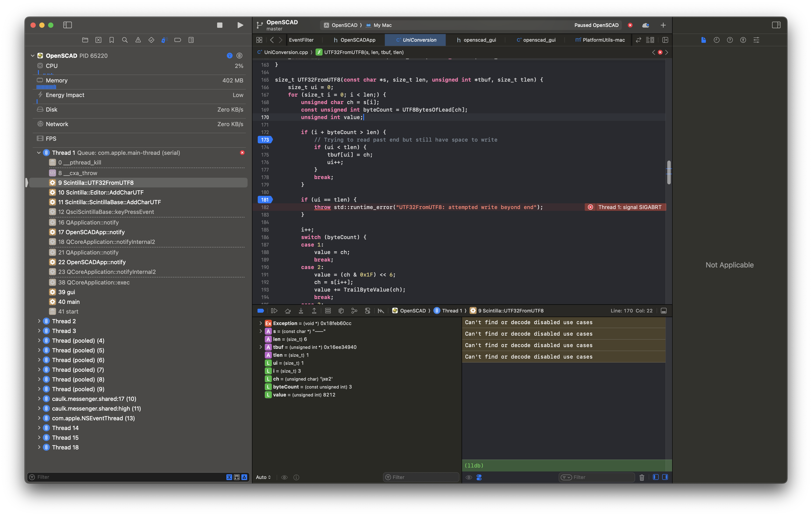Image resolution: width=812 pixels, height=516 pixels.
Task: Open the Debug Memory Graph icon
Action: pyautogui.click(x=354, y=311)
